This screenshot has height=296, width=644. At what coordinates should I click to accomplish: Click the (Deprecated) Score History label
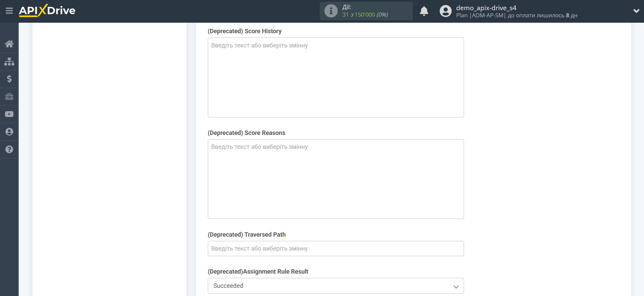coord(244,31)
